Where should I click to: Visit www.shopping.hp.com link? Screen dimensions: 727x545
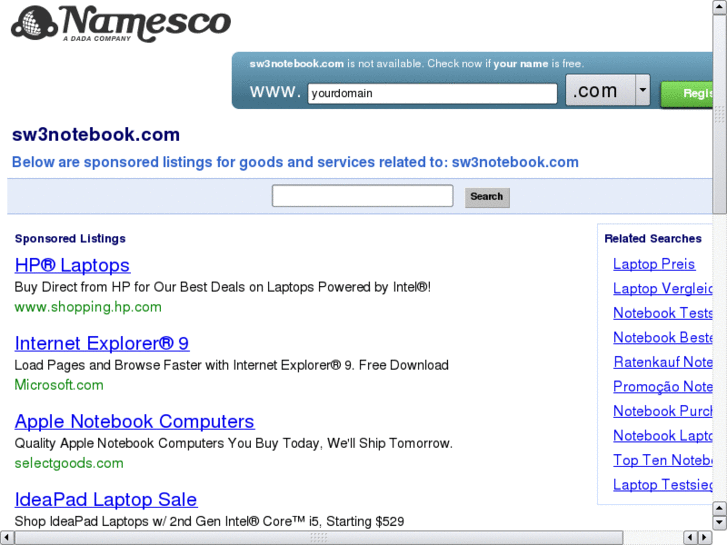tap(88, 307)
